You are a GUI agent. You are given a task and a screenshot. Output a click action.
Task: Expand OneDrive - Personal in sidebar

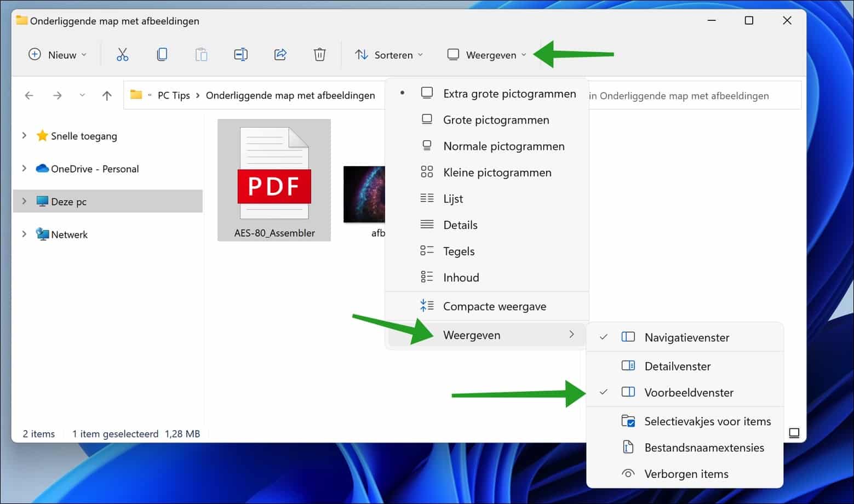tap(24, 169)
